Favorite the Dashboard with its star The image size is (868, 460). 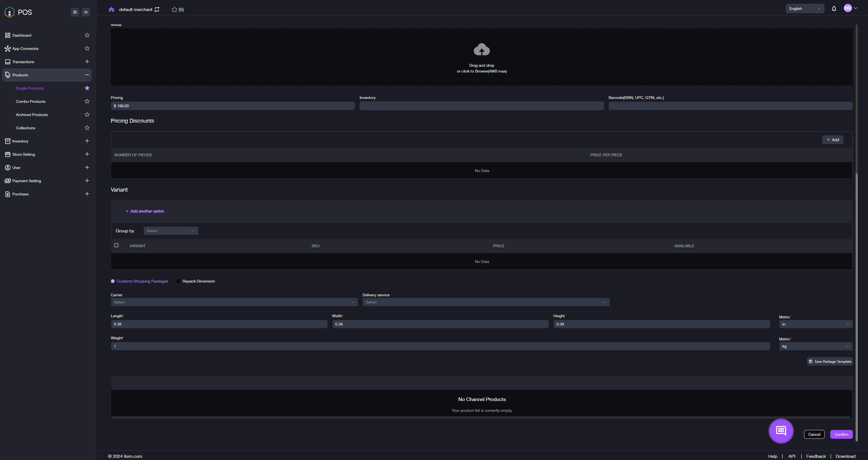point(87,35)
